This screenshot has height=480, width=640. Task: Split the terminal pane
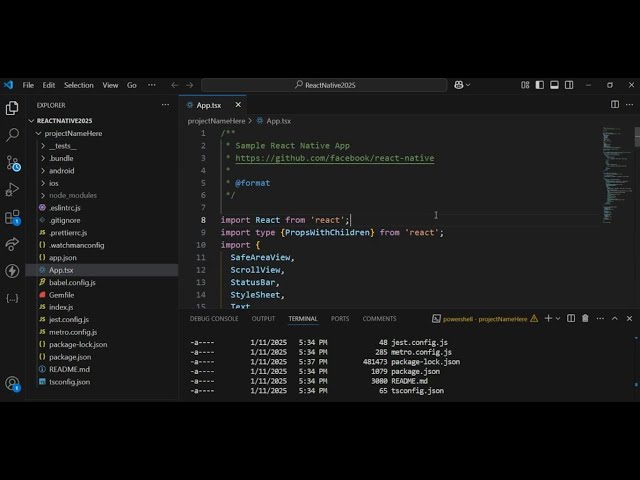point(571,318)
